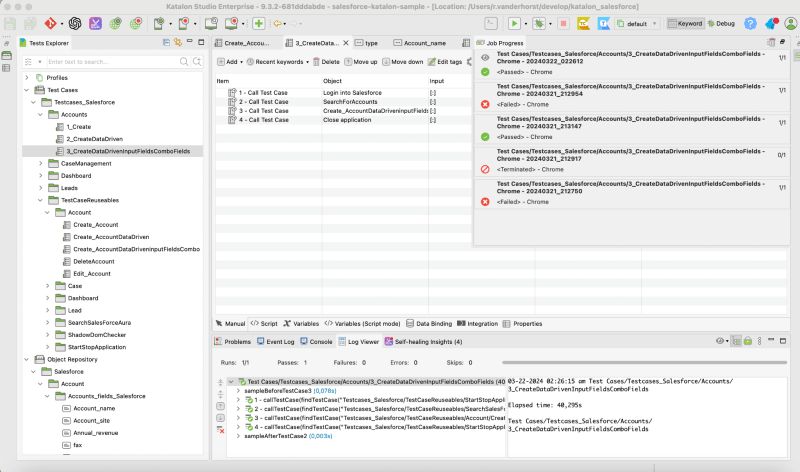Click the Spy Mobile phone icon

(x=158, y=23)
